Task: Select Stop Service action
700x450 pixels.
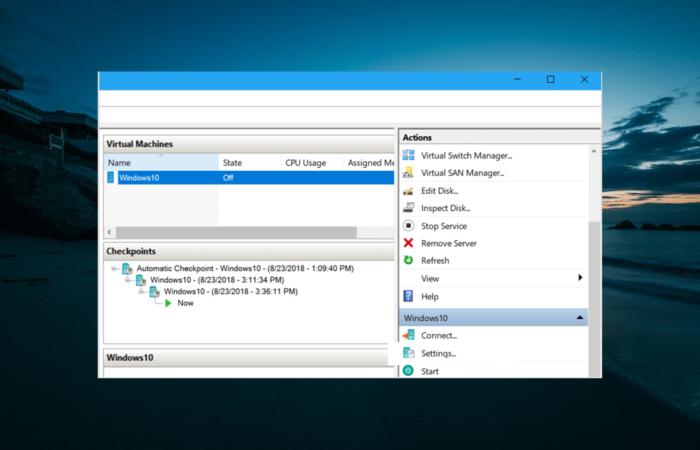Action: click(444, 226)
